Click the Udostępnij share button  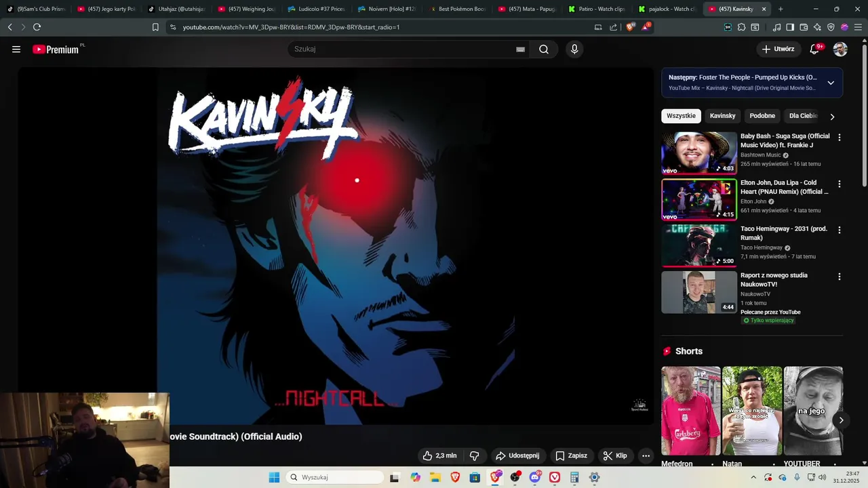(517, 455)
